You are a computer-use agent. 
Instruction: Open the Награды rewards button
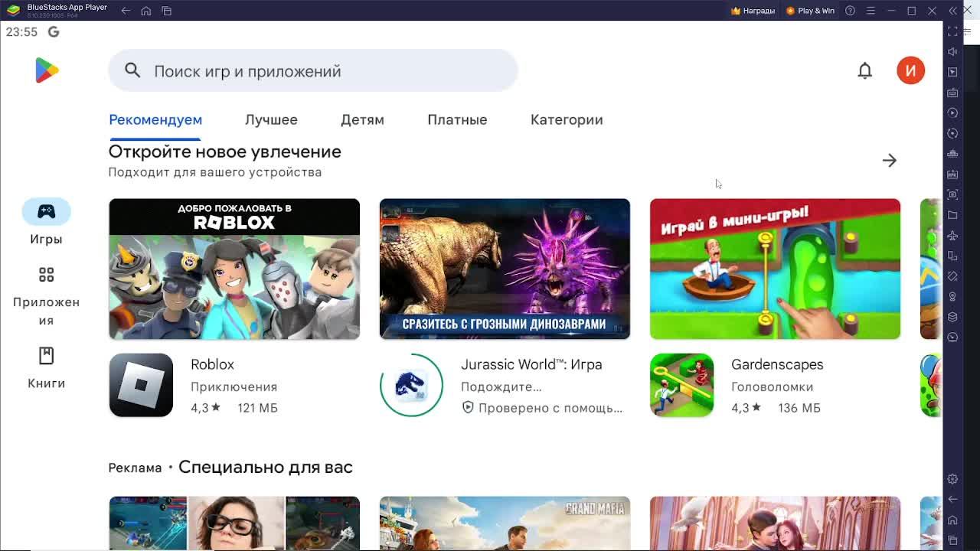[753, 11]
